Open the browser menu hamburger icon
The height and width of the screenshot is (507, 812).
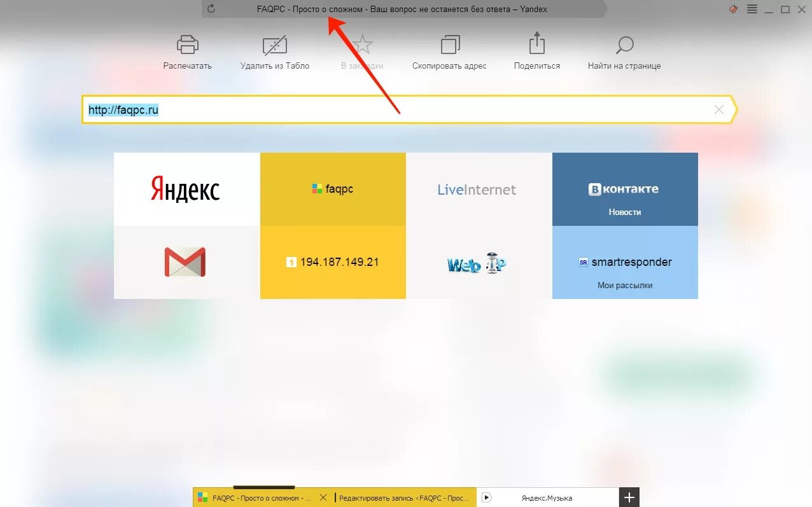point(752,9)
